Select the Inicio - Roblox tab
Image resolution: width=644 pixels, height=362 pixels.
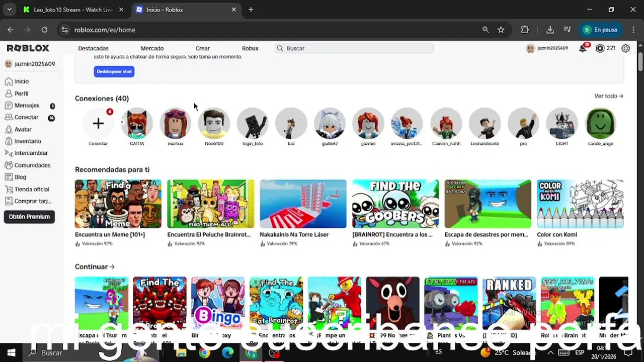pos(185,10)
